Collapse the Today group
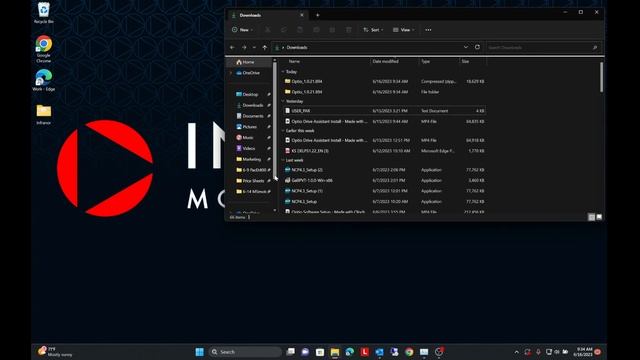The width and height of the screenshot is (640, 360). tap(283, 71)
